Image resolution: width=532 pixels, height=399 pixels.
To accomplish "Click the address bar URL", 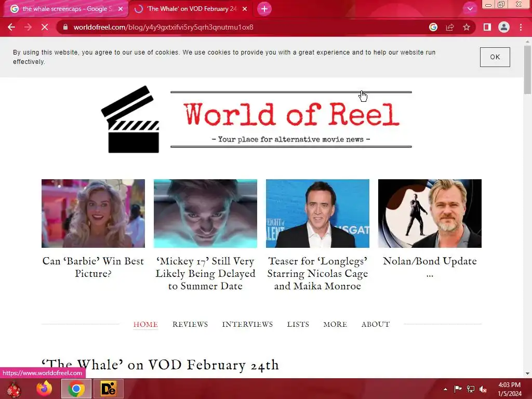I will (163, 27).
